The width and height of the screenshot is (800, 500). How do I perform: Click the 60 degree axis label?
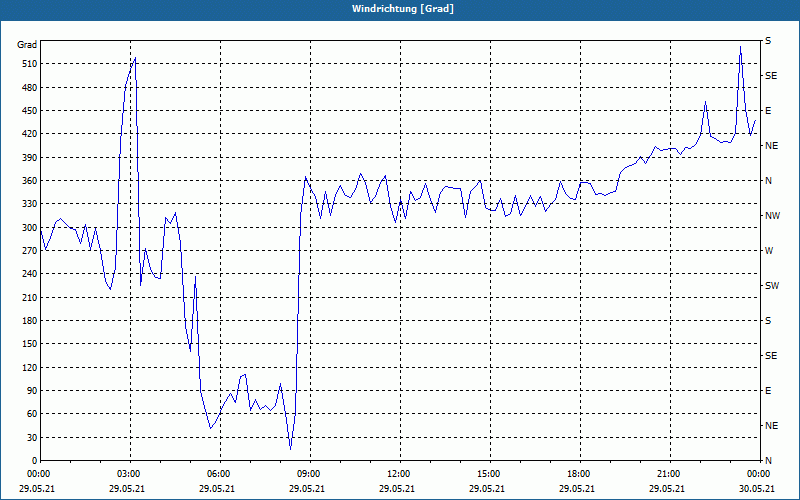coord(32,414)
